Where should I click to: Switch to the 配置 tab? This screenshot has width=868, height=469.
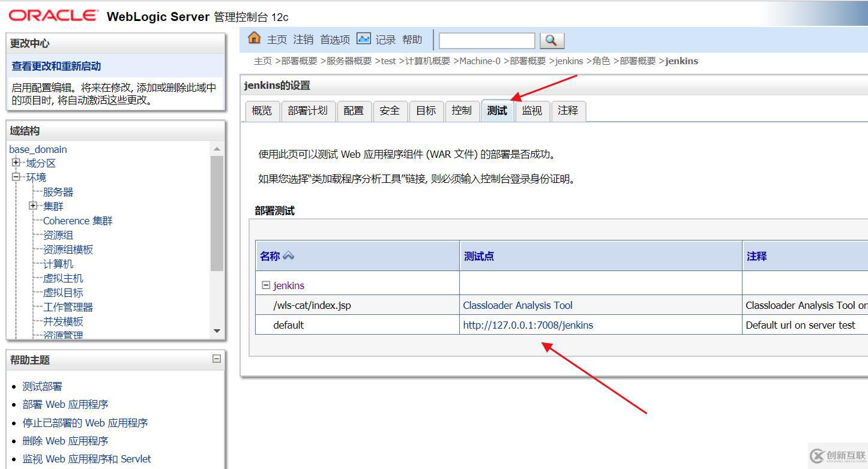[354, 111]
